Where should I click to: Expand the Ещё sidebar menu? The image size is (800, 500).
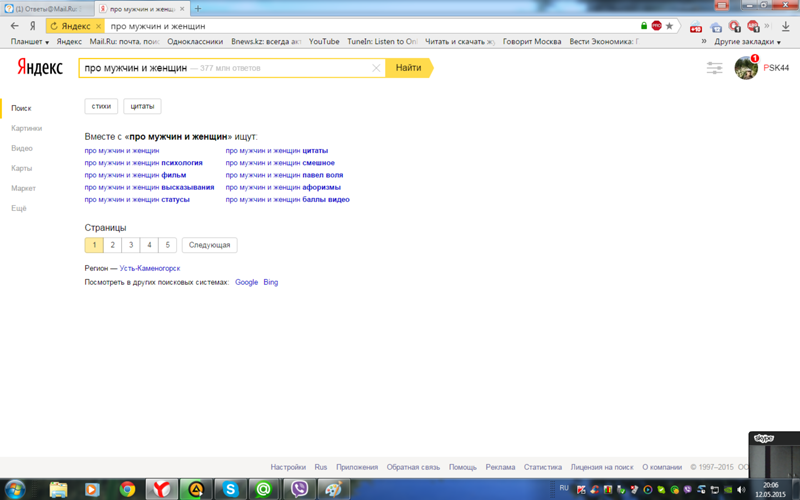pyautogui.click(x=19, y=208)
